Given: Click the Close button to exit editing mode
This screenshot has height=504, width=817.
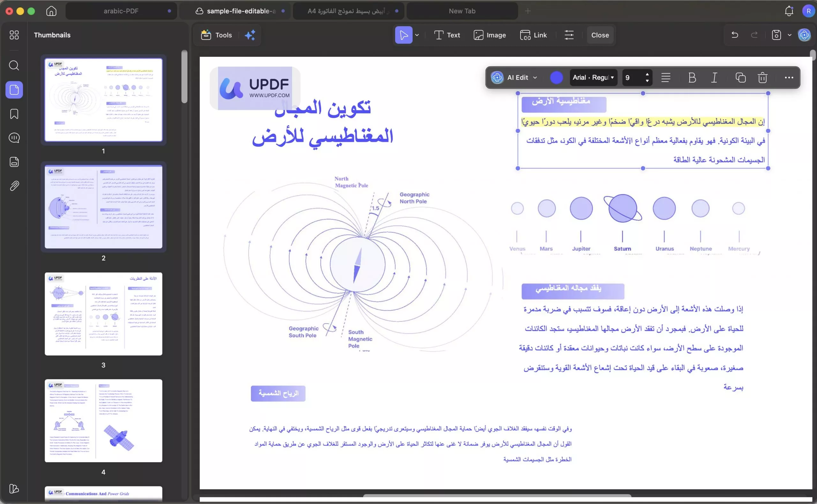Looking at the screenshot, I should point(599,35).
